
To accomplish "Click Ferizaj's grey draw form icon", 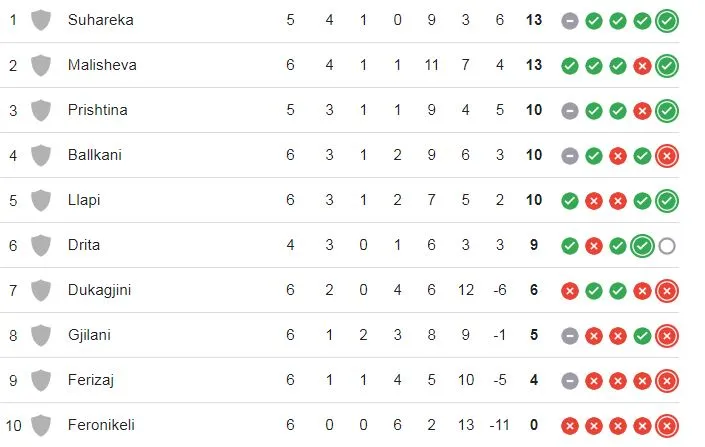I will pyautogui.click(x=570, y=381).
